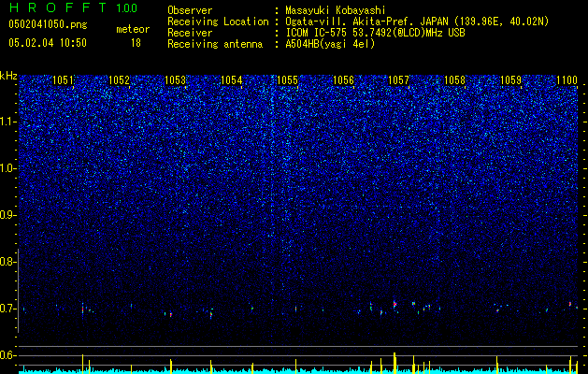Click the Receiver label

click(190, 33)
